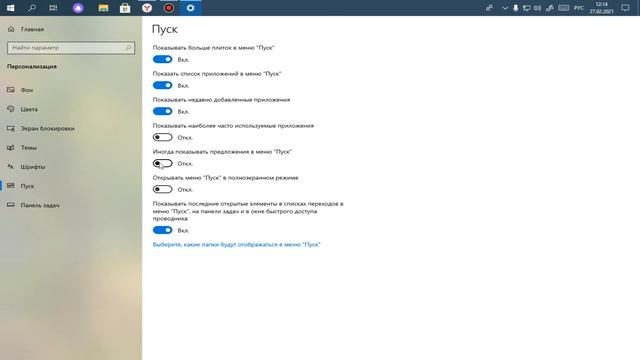The width and height of the screenshot is (640, 360).
Task: Open the Windows Start button
Action: point(10,8)
